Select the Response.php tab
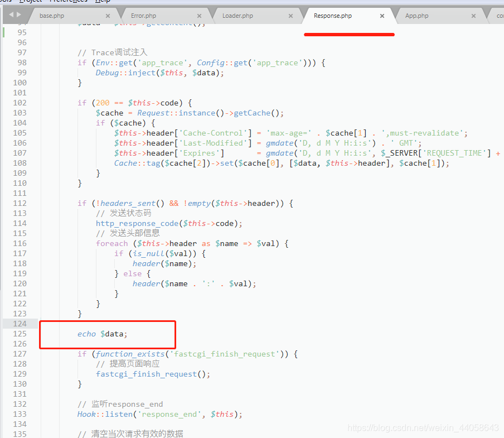Screen dimensions: 504x438 tap(333, 16)
